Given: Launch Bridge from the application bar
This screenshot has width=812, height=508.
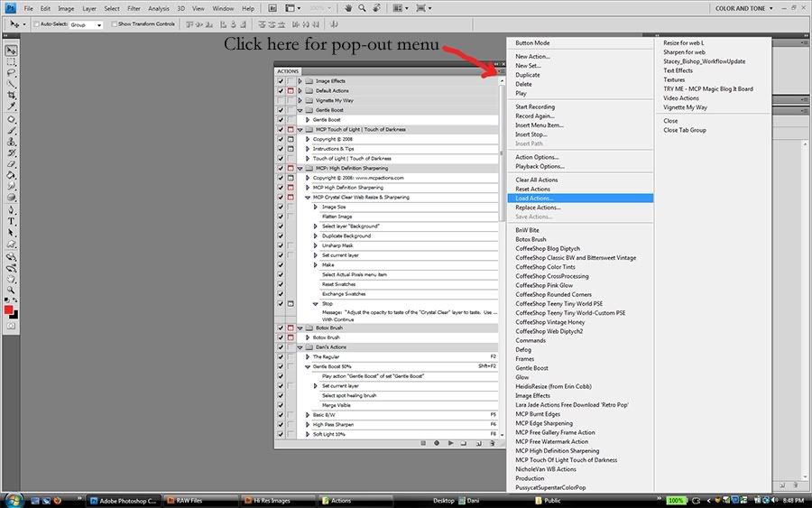Looking at the screenshot, I should [272, 8].
